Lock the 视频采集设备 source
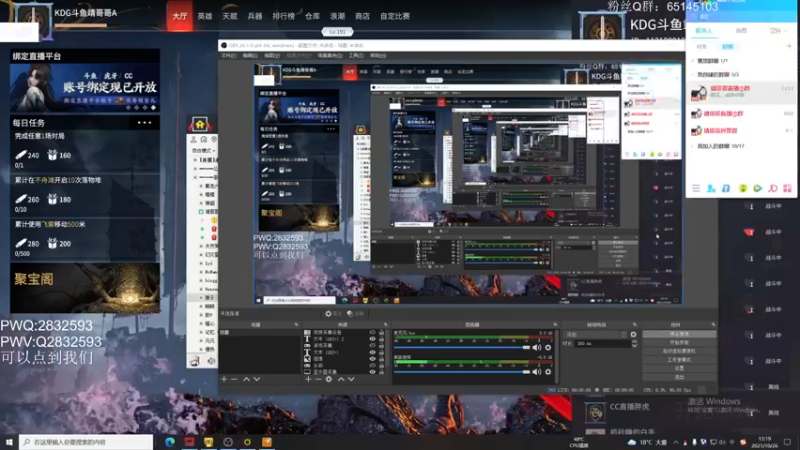This screenshot has height=450, width=800. [381, 332]
